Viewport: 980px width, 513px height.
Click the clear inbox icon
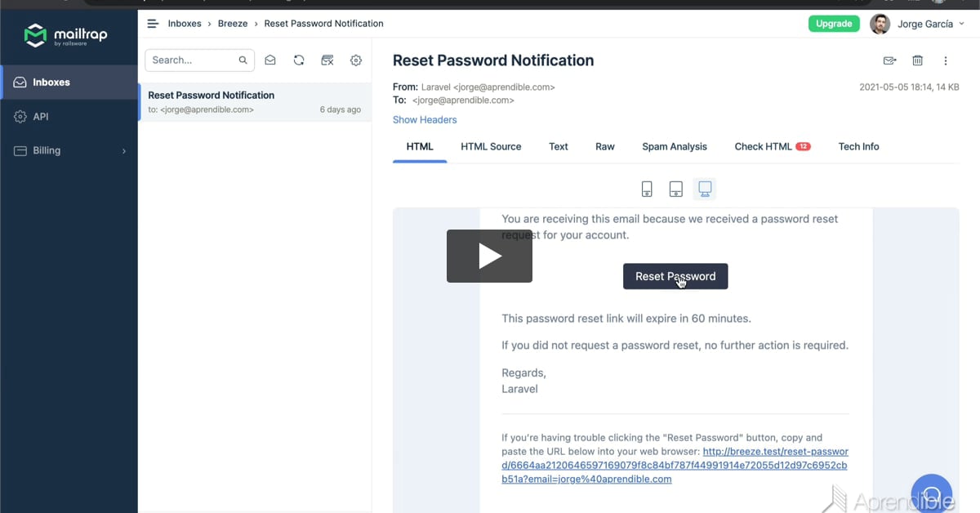[327, 60]
